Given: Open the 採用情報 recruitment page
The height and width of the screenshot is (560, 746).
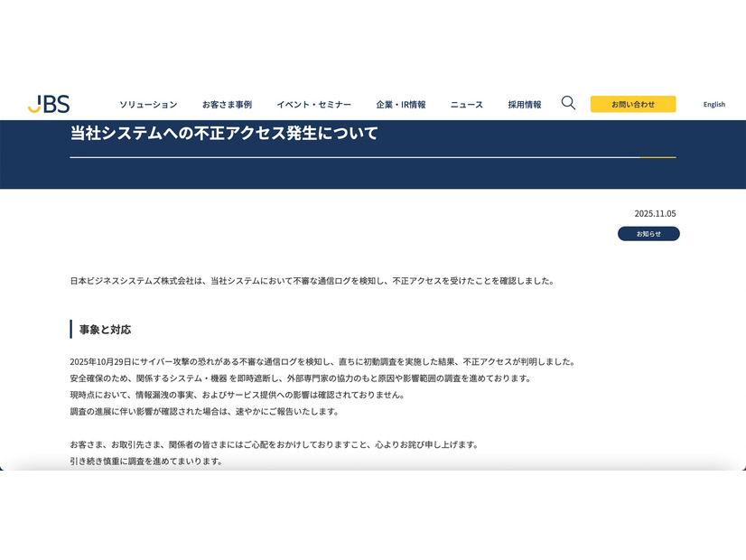Looking at the screenshot, I should (x=524, y=104).
